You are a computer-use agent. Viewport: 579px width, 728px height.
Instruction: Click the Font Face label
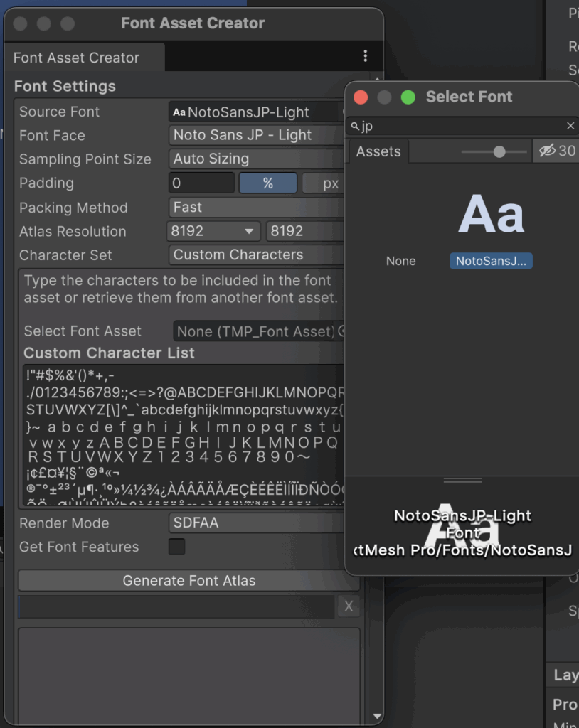pyautogui.click(x=52, y=136)
